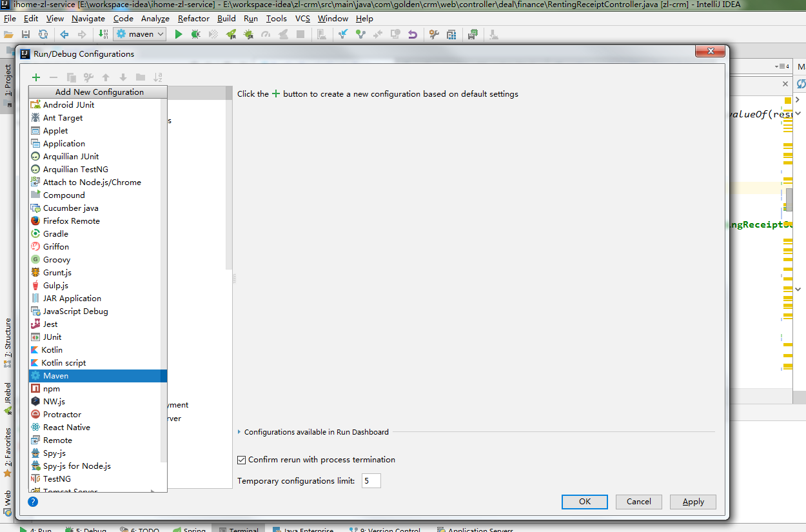Open the Analyze menu
The height and width of the screenshot is (532, 806).
(155, 18)
